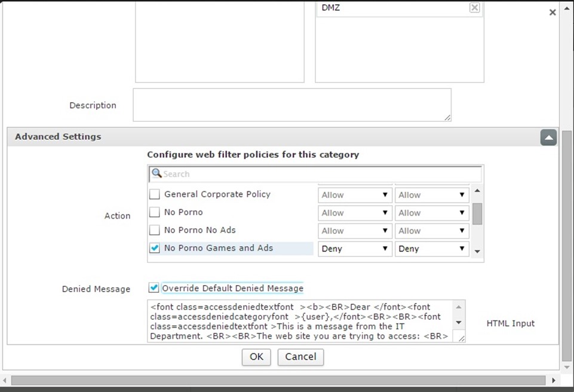The width and height of the screenshot is (574, 392).
Task: Toggle Override Default Denied Message checkbox
Action: click(154, 288)
